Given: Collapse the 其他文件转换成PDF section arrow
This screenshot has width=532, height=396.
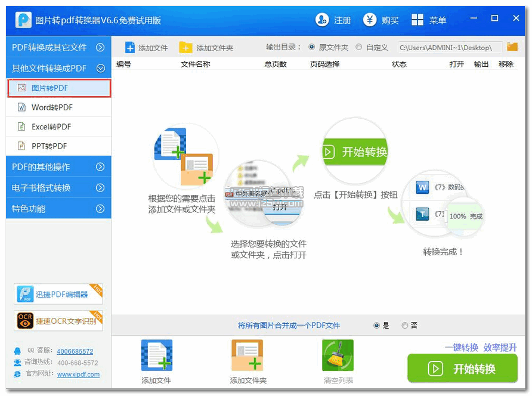Looking at the screenshot, I should click(100, 69).
